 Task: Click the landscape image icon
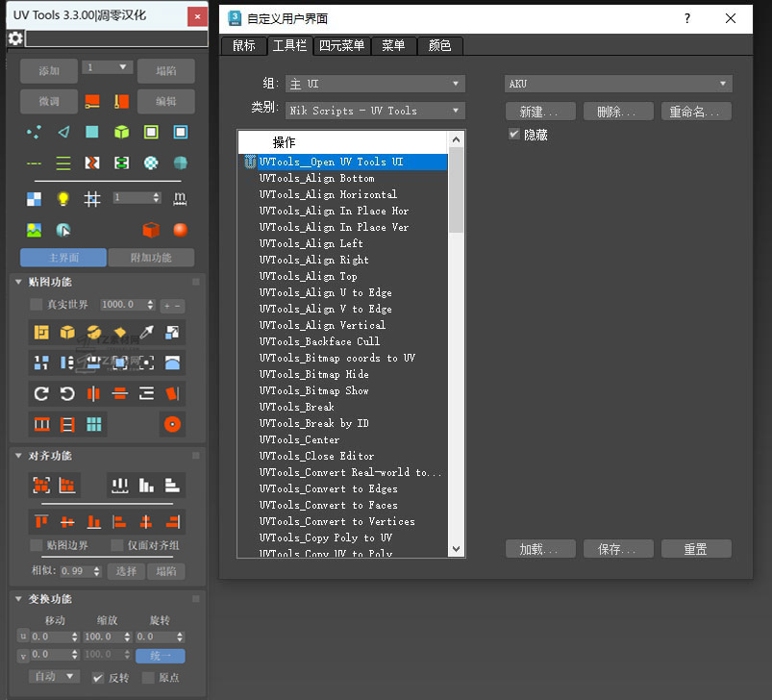35,230
